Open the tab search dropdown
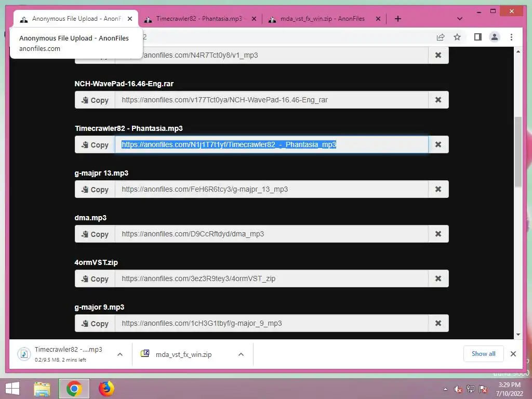This screenshot has width=532, height=399. (x=460, y=19)
